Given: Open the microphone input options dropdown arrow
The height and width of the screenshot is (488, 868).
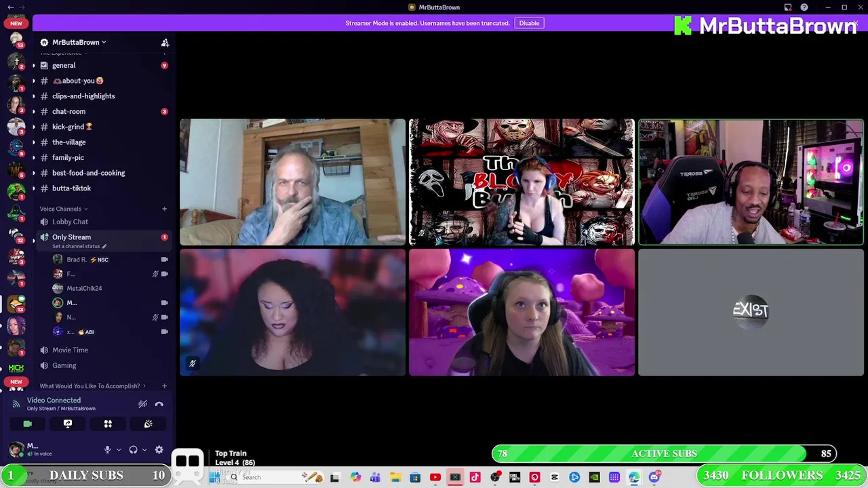Looking at the screenshot, I should tap(119, 449).
